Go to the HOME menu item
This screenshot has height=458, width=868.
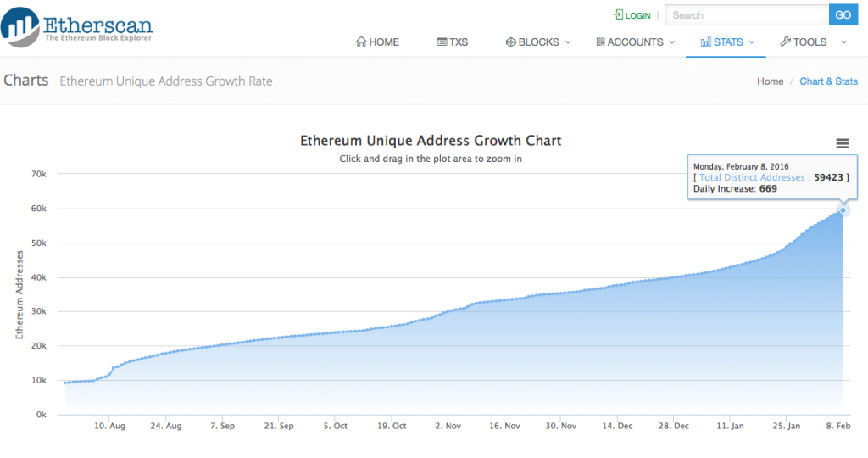pyautogui.click(x=377, y=42)
